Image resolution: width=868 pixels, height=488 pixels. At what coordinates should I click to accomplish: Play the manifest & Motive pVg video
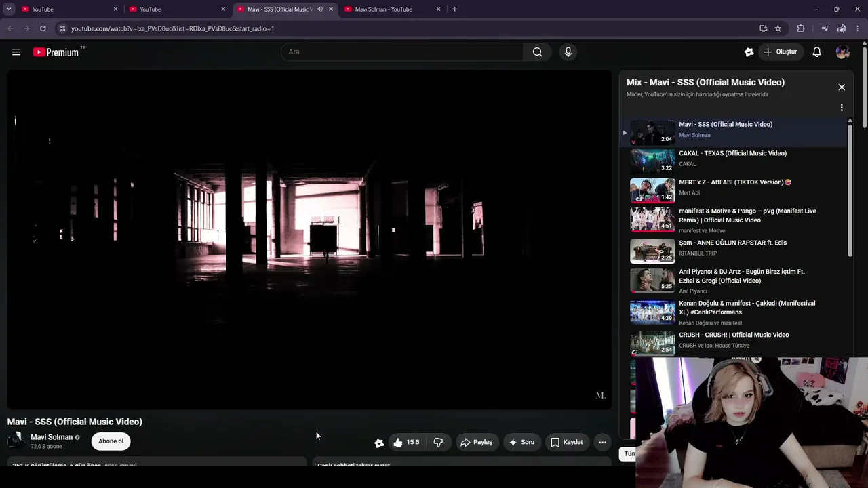(747, 216)
